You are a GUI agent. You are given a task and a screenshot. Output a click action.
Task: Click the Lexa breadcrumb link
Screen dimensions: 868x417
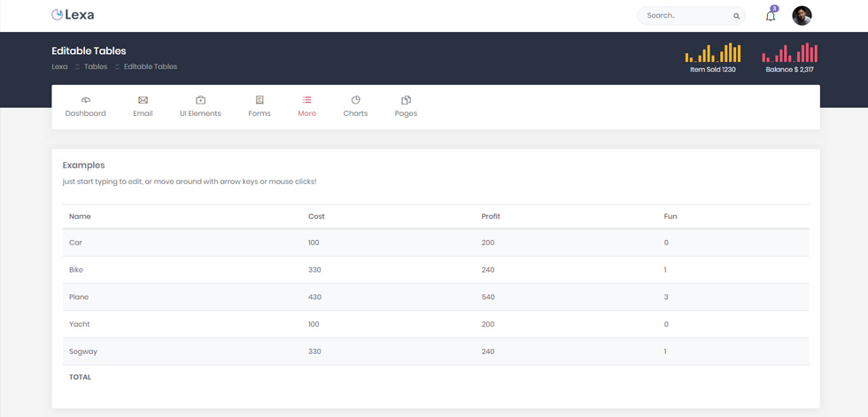59,66
